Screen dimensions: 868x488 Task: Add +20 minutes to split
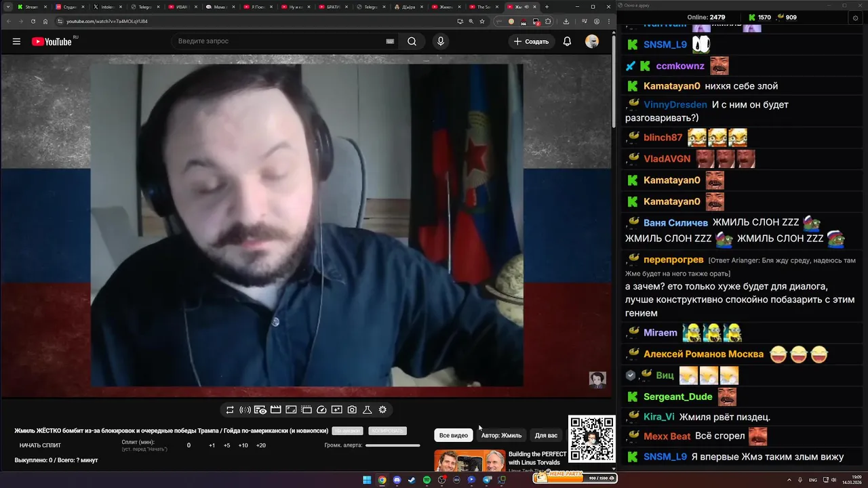(260, 445)
